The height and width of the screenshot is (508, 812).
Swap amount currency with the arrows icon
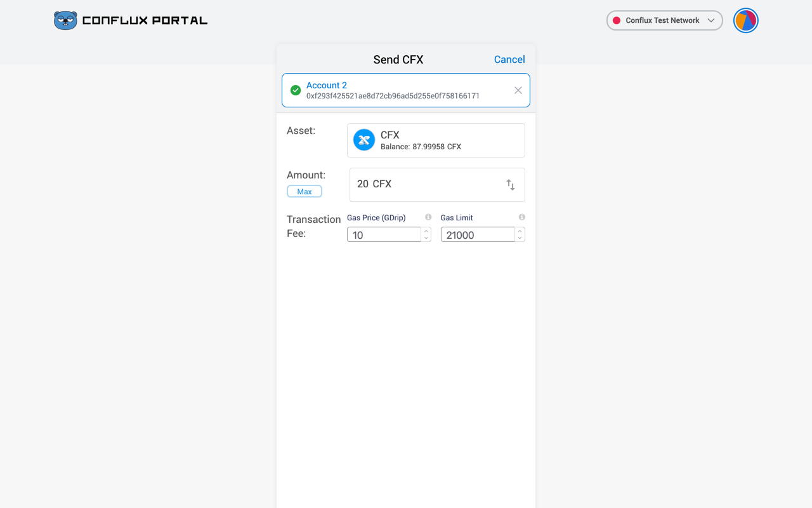tap(511, 185)
